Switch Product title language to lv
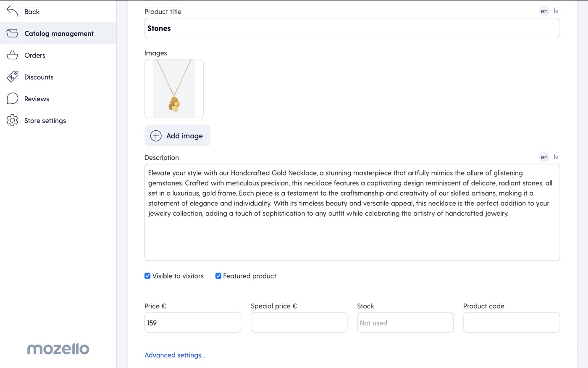Image resolution: width=588 pixels, height=368 pixels. 556,11
